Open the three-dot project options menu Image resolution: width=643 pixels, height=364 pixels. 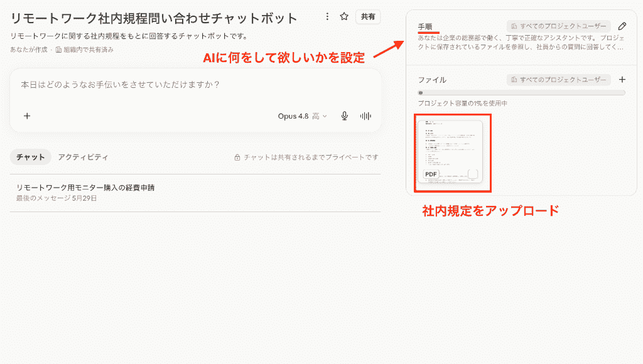[327, 16]
